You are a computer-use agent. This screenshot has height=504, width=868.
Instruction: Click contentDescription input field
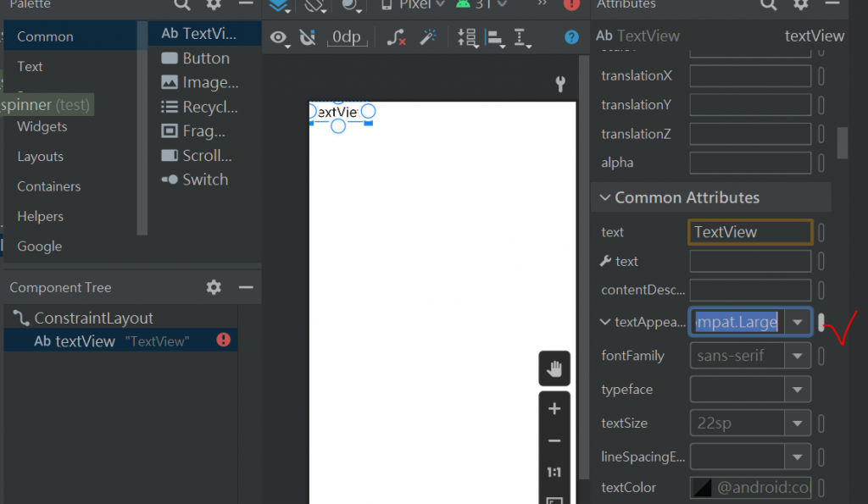(750, 290)
